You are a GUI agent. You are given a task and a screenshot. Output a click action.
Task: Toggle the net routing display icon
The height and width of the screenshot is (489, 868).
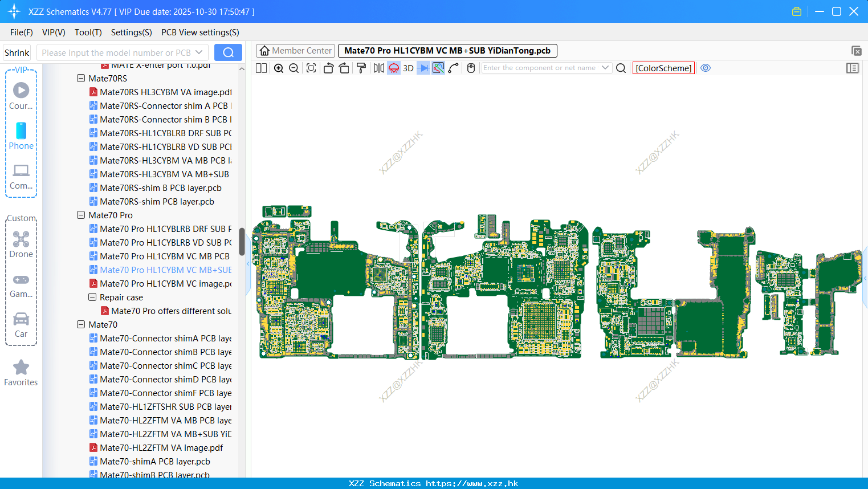click(438, 68)
